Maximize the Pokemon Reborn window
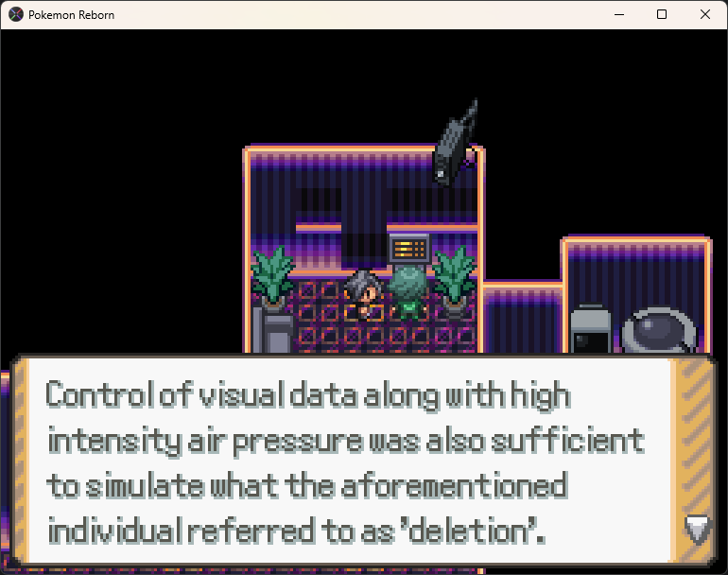 tap(662, 14)
